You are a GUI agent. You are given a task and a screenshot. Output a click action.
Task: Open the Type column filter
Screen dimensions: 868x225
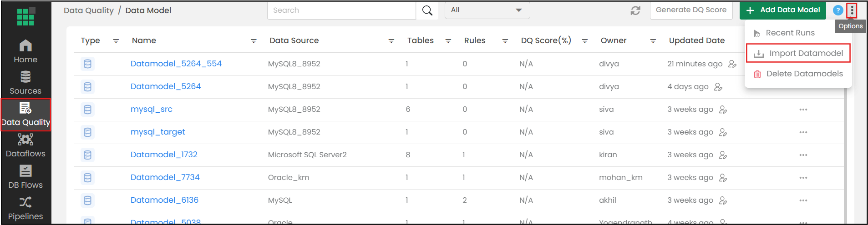click(116, 41)
